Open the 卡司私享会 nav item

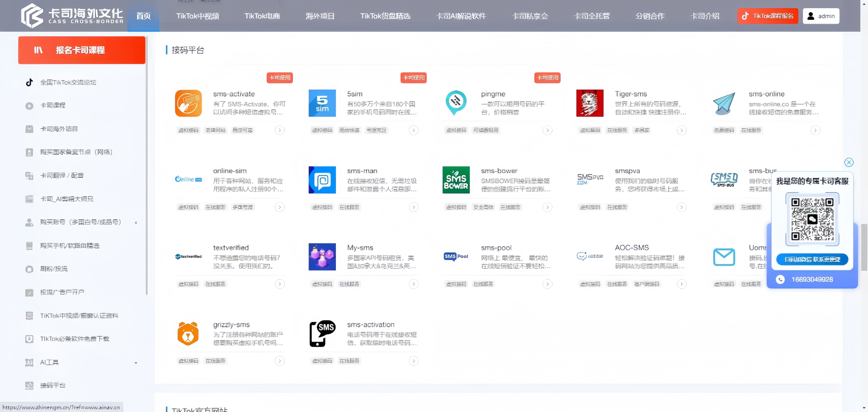(530, 16)
